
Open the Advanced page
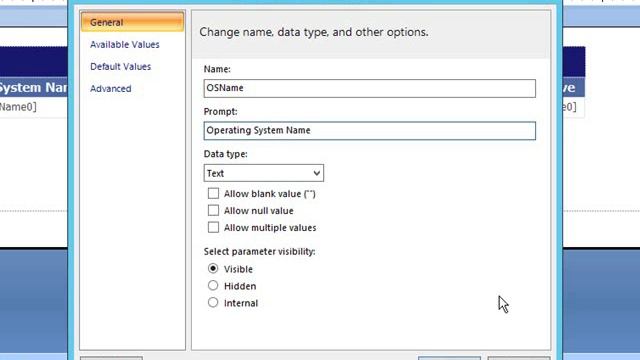(x=111, y=89)
